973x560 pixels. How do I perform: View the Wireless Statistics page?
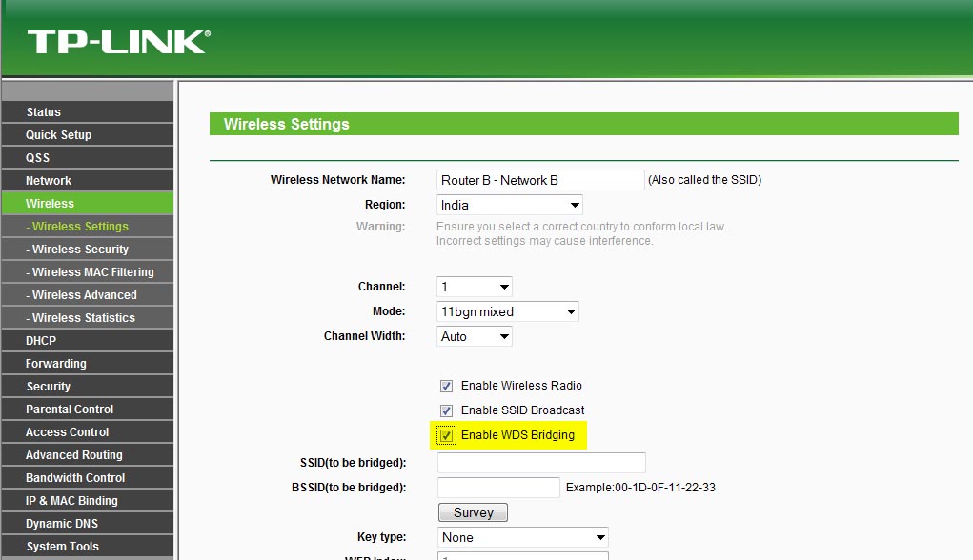coord(88,318)
